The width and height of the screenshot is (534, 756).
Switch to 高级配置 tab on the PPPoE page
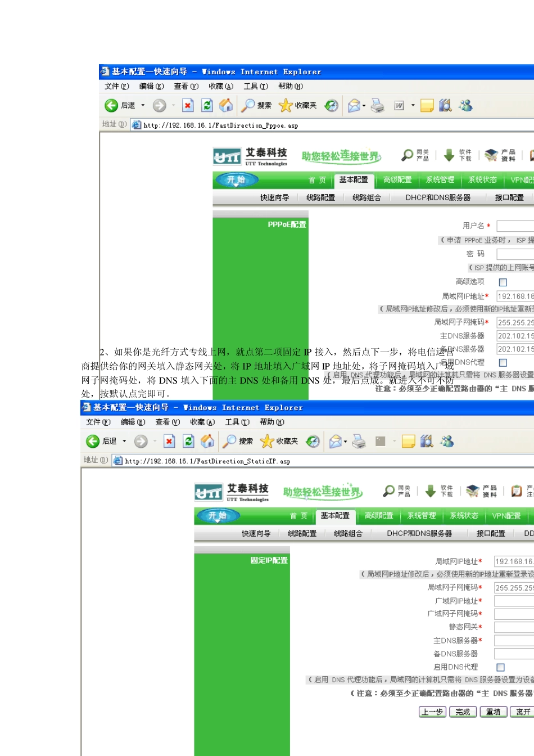[397, 180]
